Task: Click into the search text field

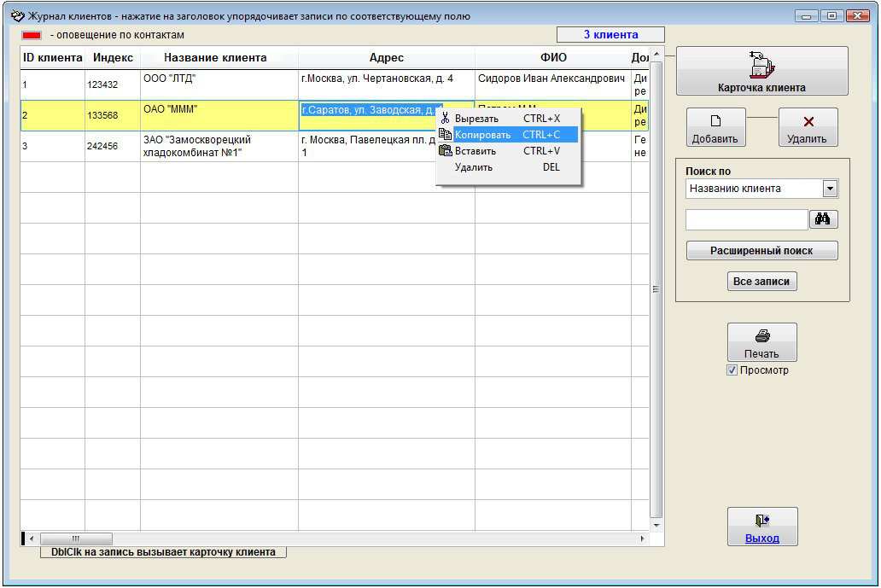Action: point(746,219)
